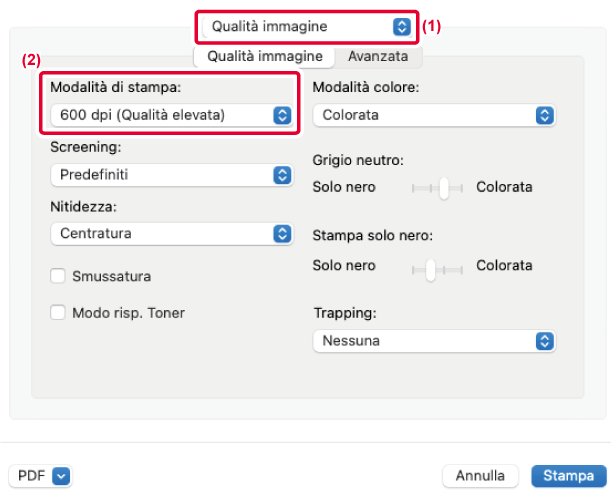
Task: Click the Modalità colore Colorata arrows icon
Action: click(545, 115)
